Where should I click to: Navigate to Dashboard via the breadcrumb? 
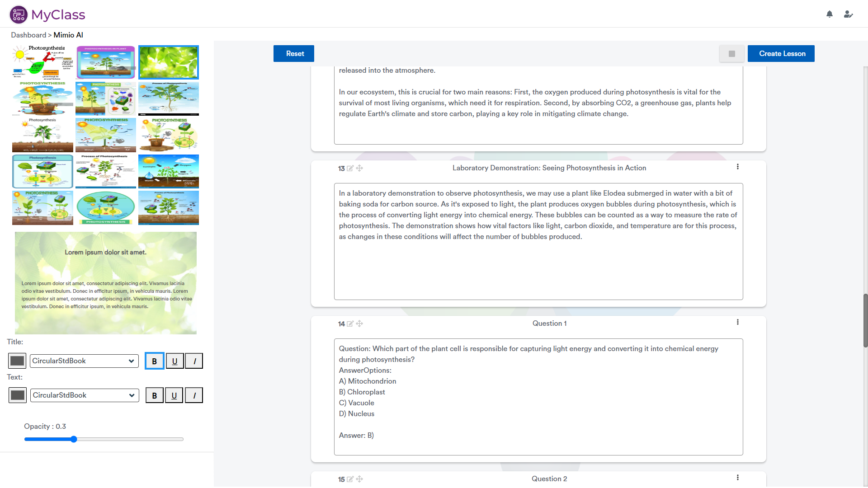pyautogui.click(x=28, y=35)
